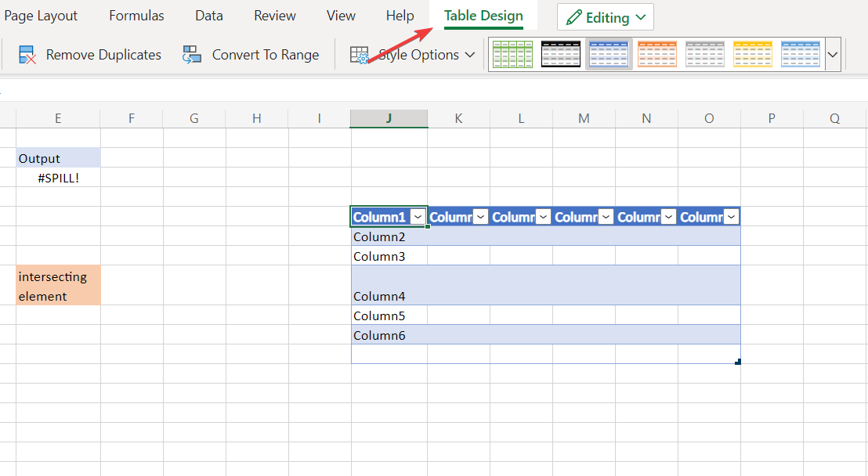The height and width of the screenshot is (476, 868).
Task: Click the Convert To Range icon
Action: pos(191,55)
